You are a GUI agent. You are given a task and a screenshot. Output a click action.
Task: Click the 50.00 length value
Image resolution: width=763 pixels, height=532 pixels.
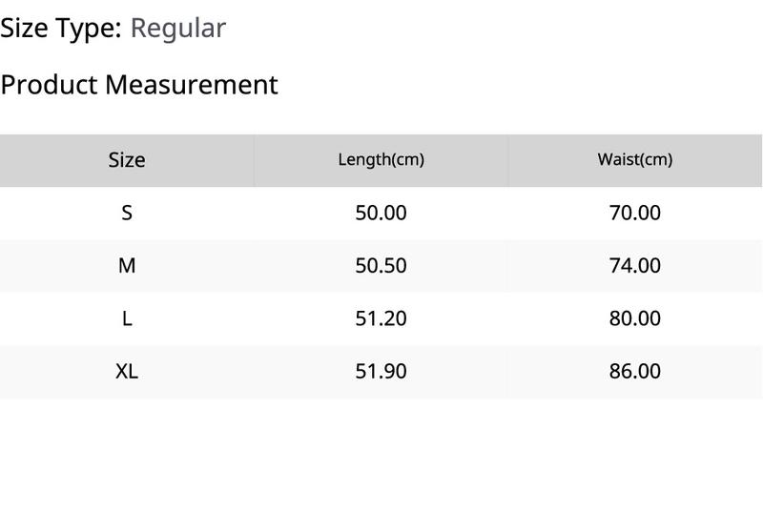(381, 213)
